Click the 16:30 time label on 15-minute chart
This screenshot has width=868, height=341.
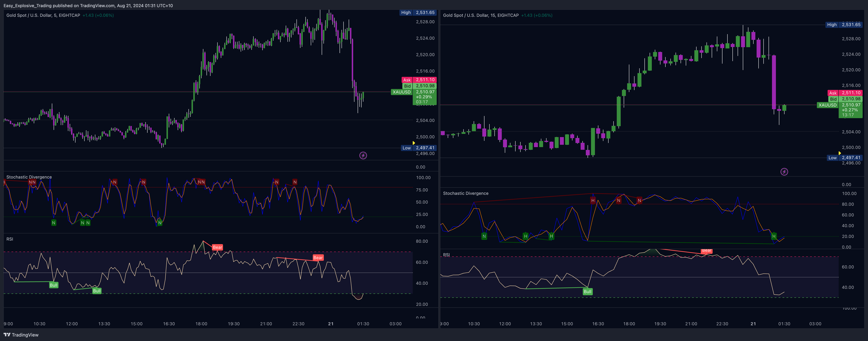click(x=598, y=324)
